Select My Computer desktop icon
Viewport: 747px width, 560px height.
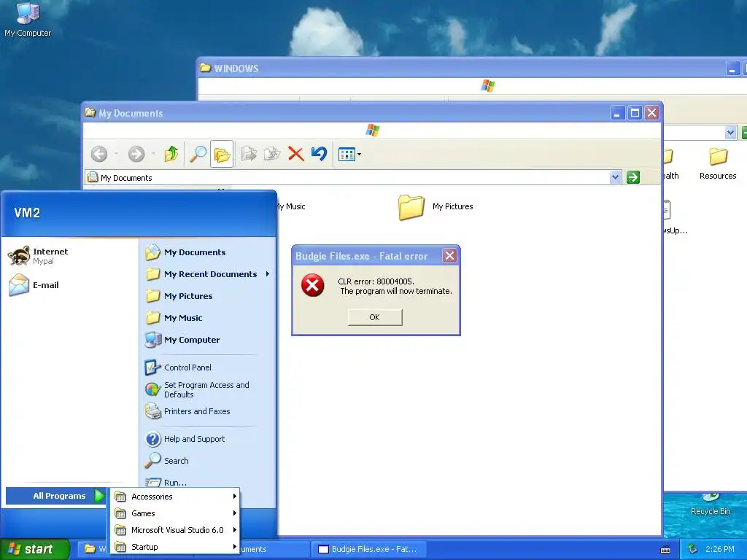click(28, 19)
